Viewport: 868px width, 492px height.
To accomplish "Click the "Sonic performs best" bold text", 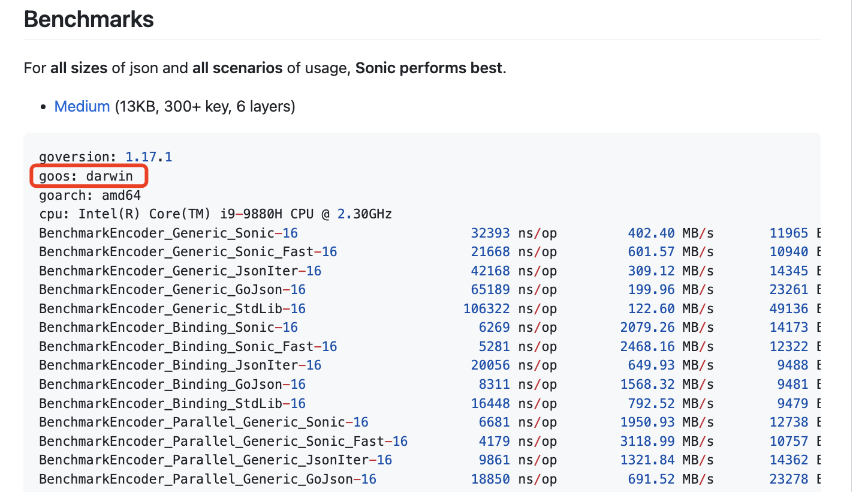I will click(429, 68).
